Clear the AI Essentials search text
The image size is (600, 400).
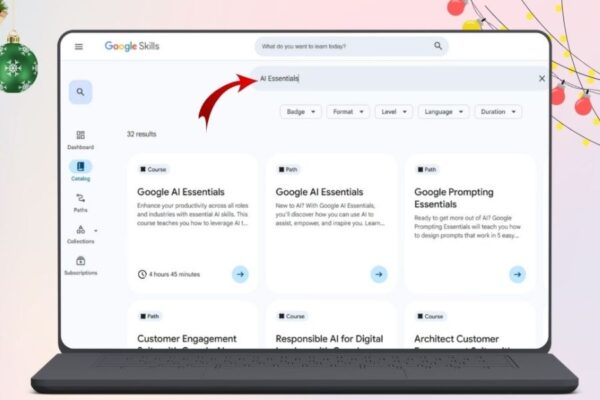click(542, 78)
